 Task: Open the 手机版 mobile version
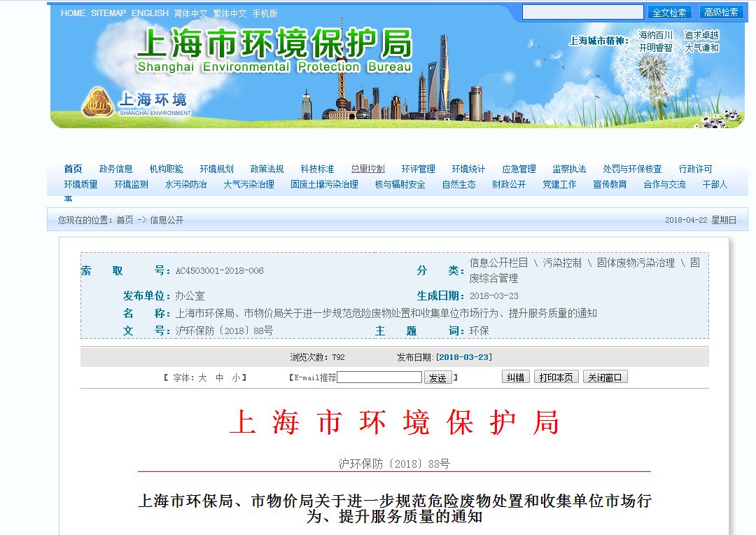[x=265, y=13]
